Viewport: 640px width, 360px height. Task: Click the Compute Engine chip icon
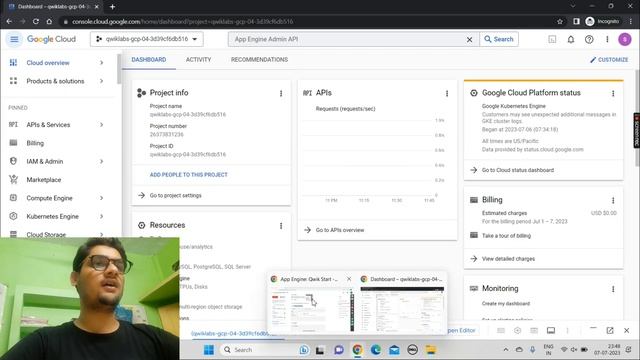(x=13, y=198)
